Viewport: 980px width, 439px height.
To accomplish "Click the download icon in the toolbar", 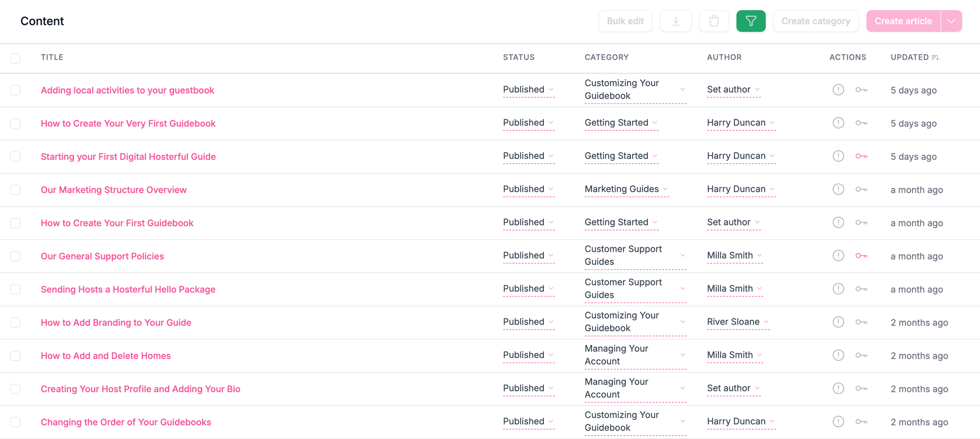I will pos(676,21).
